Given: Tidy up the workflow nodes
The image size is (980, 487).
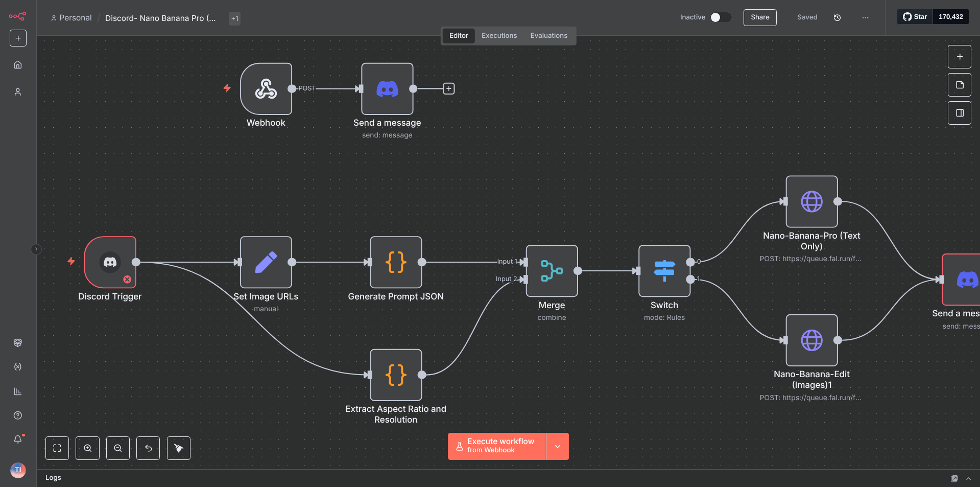Looking at the screenshot, I should pos(179,448).
